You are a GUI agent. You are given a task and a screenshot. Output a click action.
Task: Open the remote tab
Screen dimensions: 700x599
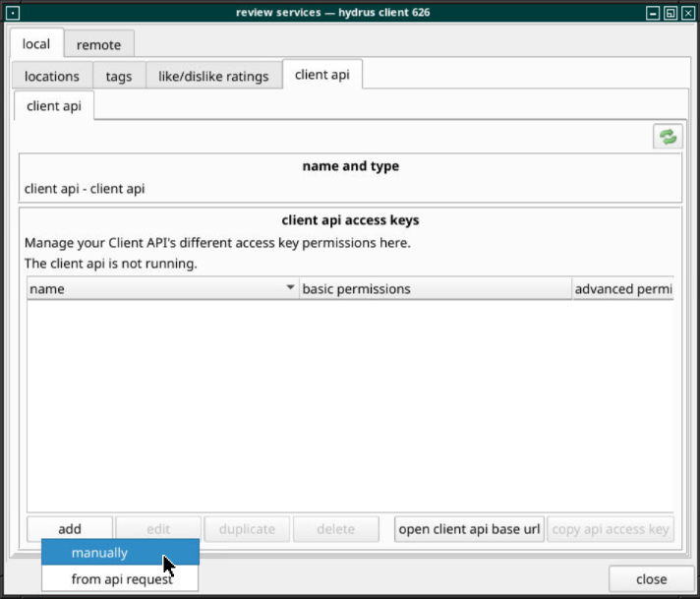pos(99,44)
